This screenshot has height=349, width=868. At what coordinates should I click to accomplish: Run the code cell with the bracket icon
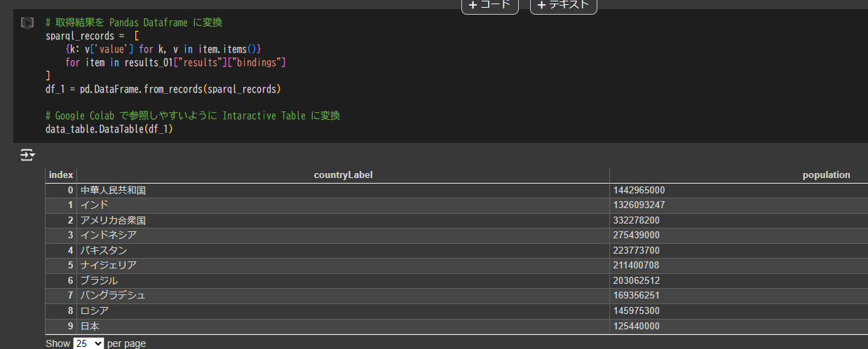coord(27,23)
